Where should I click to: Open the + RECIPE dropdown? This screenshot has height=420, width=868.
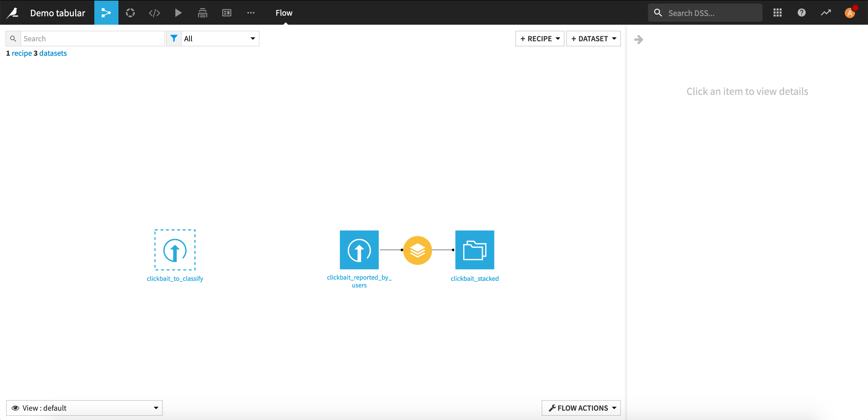pyautogui.click(x=540, y=39)
